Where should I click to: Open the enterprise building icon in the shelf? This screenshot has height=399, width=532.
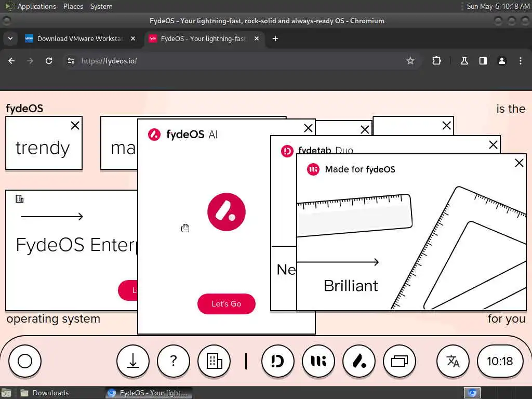click(214, 361)
